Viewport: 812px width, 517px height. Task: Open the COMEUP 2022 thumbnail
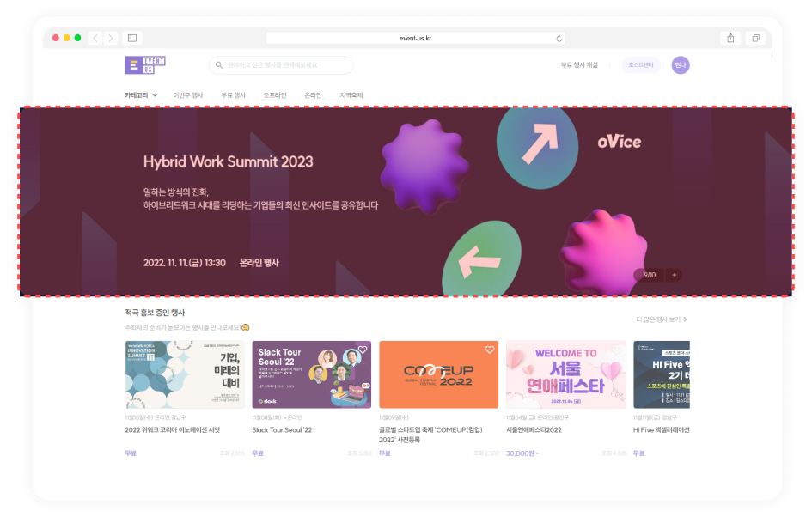[x=438, y=374]
